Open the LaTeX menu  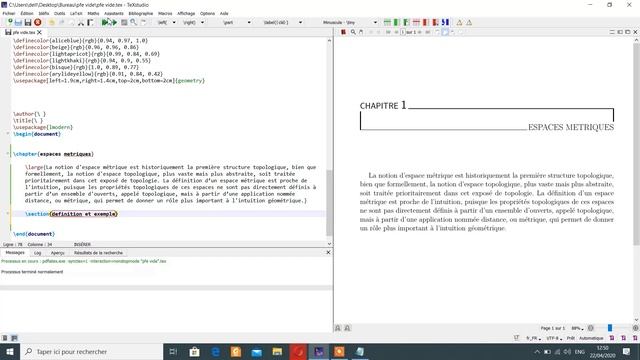[x=76, y=13]
